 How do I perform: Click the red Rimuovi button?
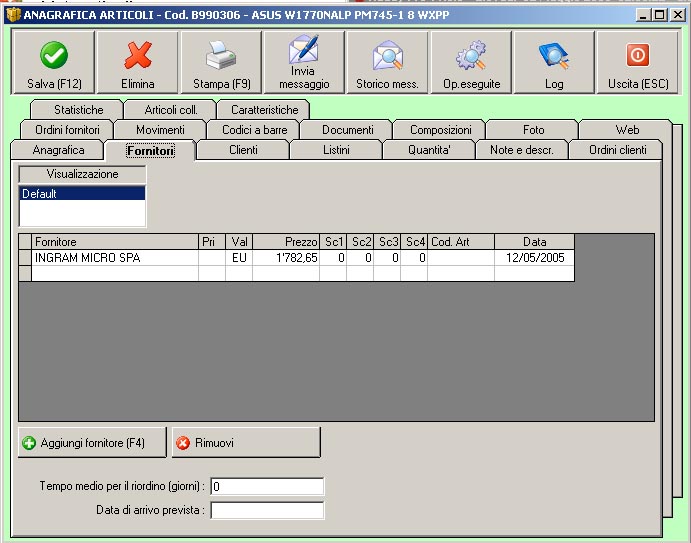pyautogui.click(x=246, y=442)
